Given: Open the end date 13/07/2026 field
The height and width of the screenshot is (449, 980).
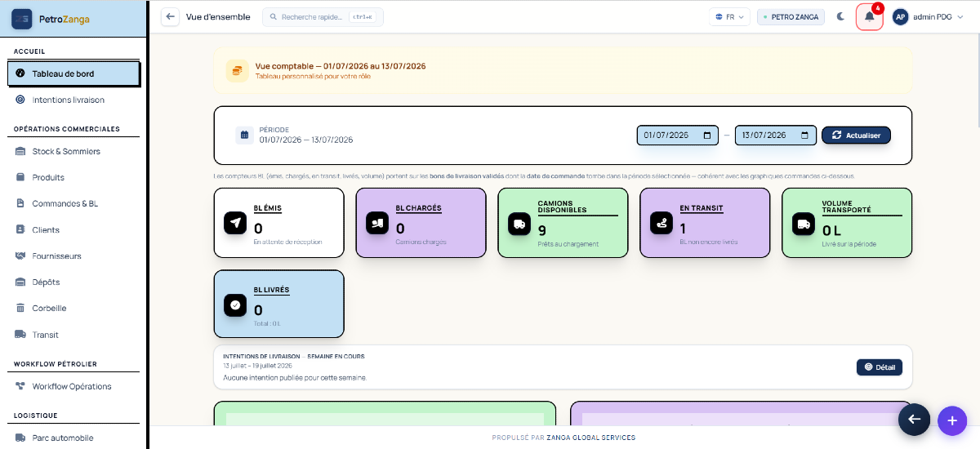Looking at the screenshot, I should point(776,136).
